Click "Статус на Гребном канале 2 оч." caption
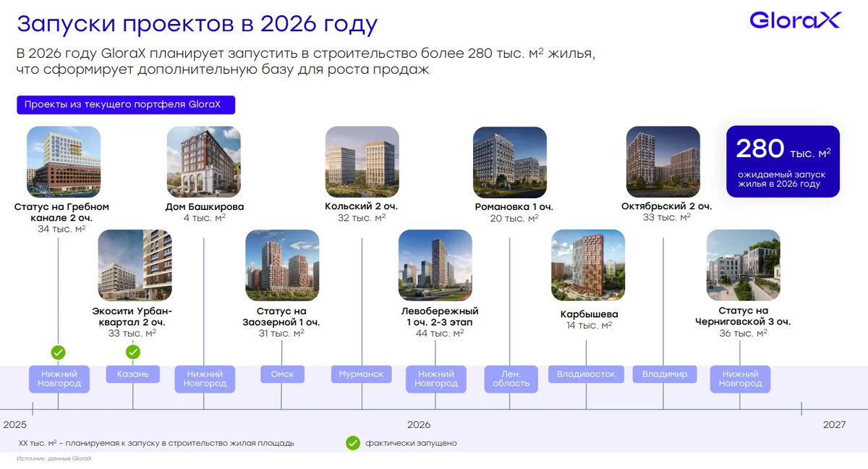Image resolution: width=868 pixels, height=469 pixels. point(61,212)
